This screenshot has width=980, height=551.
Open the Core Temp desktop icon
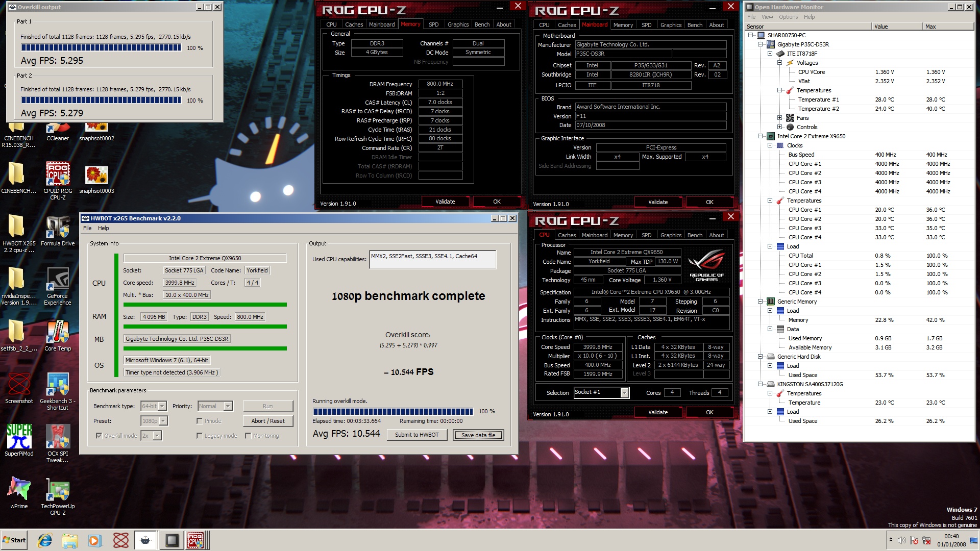pos(58,336)
